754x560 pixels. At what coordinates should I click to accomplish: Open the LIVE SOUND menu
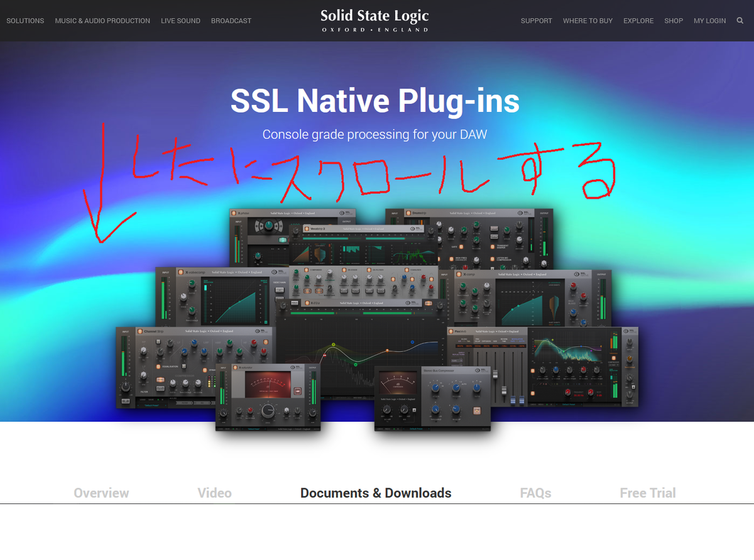180,20
